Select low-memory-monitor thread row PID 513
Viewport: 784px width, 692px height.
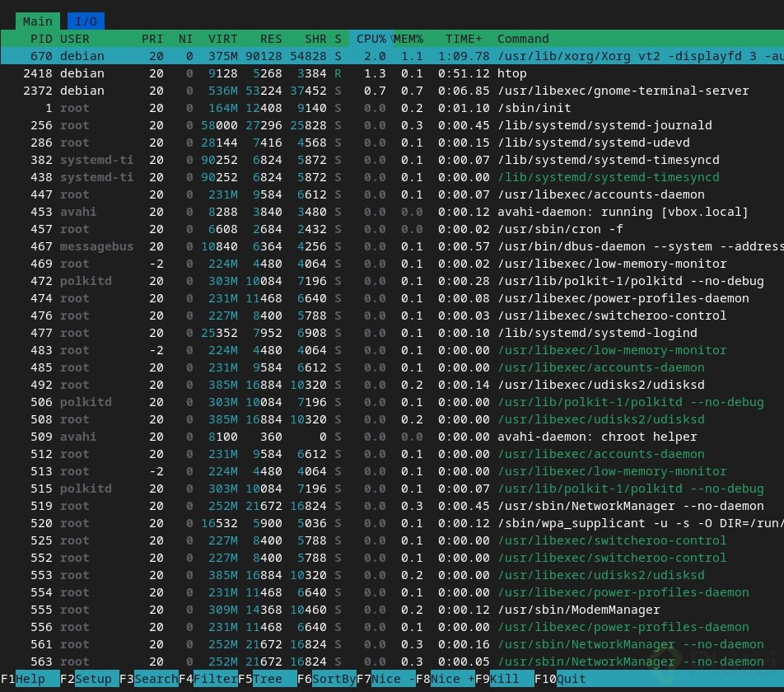[392, 471]
